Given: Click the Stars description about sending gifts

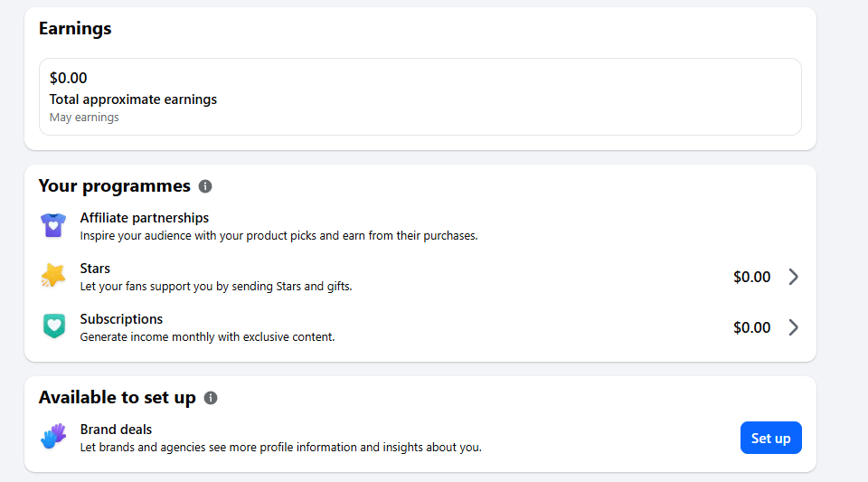Looking at the screenshot, I should click(x=216, y=287).
